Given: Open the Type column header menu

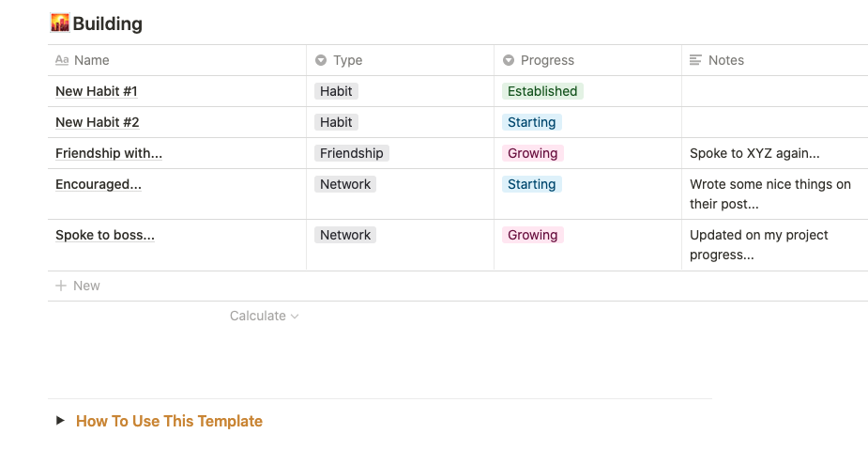Looking at the screenshot, I should pos(347,60).
